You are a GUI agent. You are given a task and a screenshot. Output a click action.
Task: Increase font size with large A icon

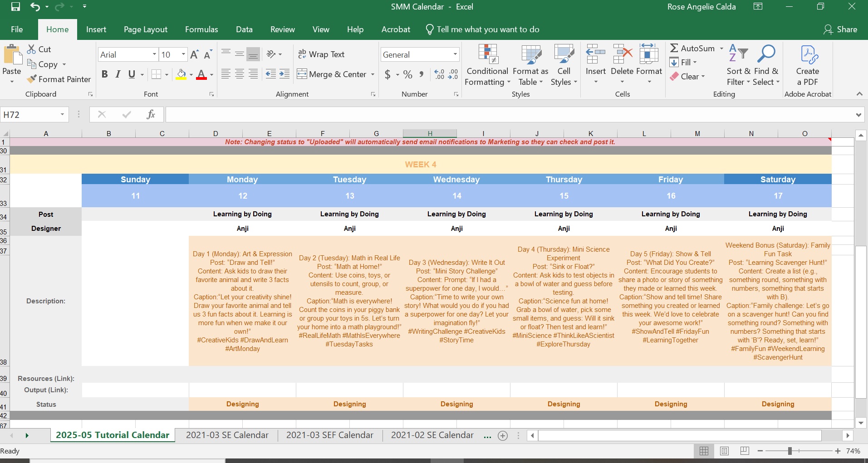(x=194, y=54)
